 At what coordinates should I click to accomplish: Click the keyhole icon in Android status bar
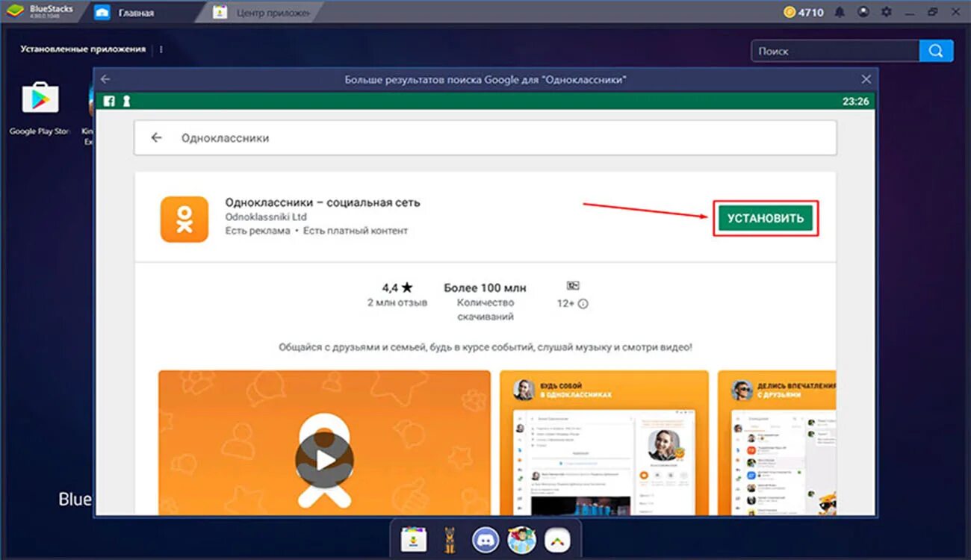tap(126, 102)
